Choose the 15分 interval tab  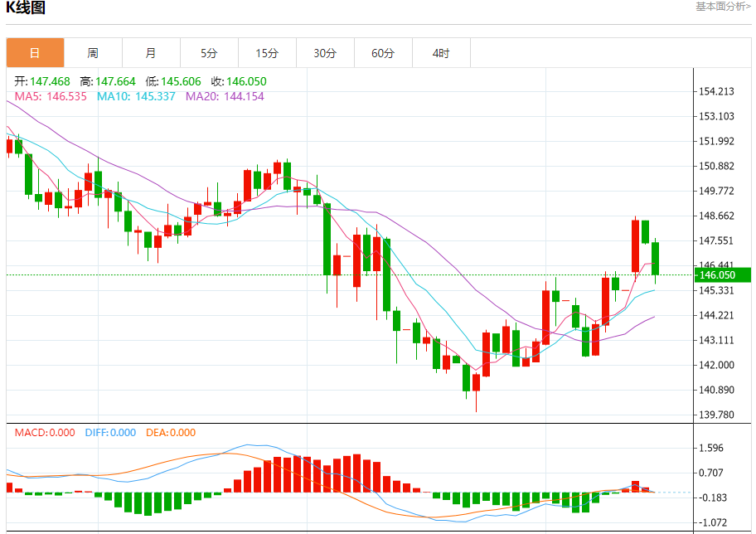(267, 53)
